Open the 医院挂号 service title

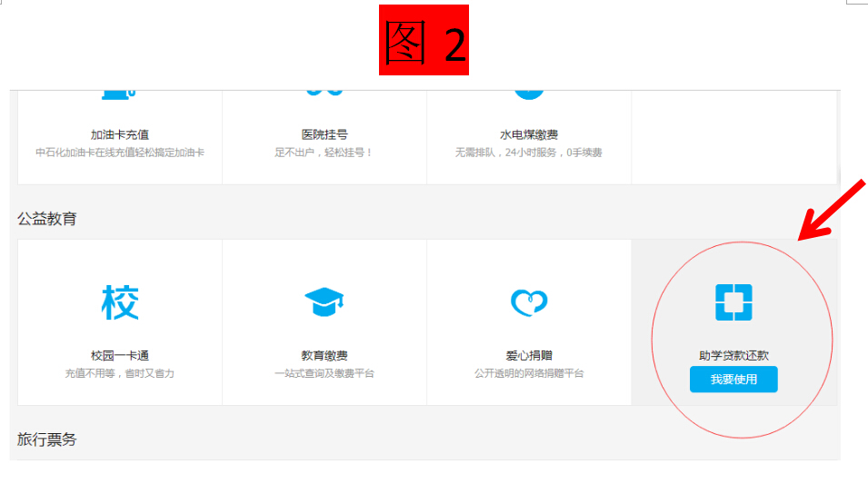(x=324, y=134)
